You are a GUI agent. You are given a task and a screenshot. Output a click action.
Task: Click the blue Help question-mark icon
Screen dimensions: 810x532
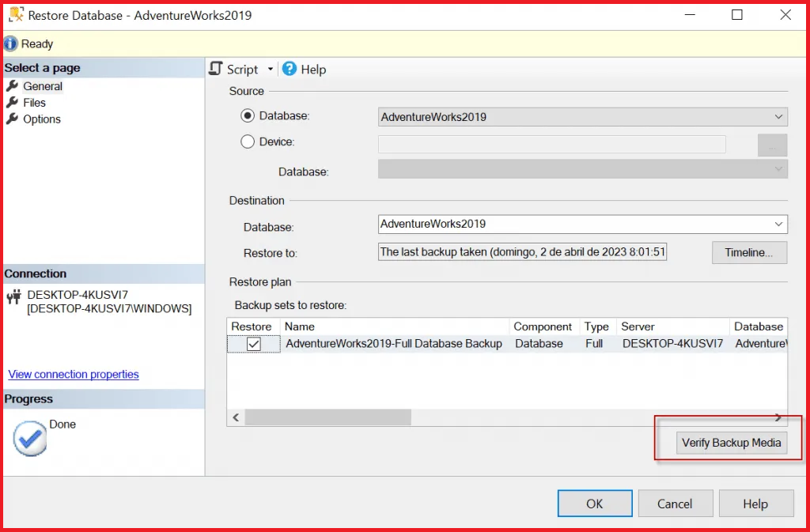pyautogui.click(x=290, y=69)
